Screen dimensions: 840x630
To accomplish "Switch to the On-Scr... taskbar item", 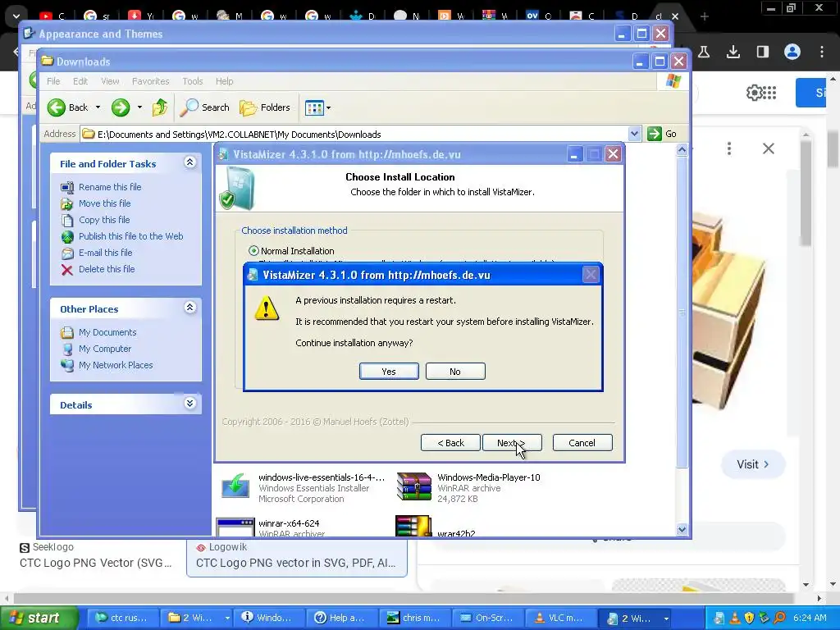I will pos(487,619).
